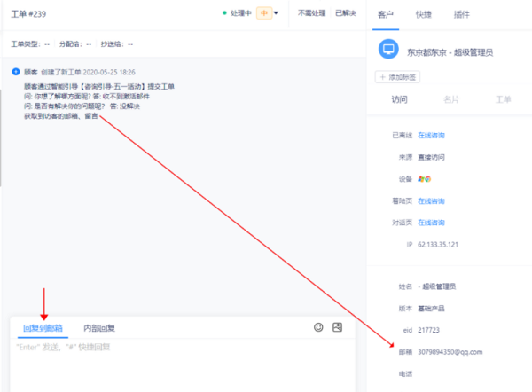The width and height of the screenshot is (532, 392).
Task: Select the 访问 sub-tab
Action: point(399,99)
